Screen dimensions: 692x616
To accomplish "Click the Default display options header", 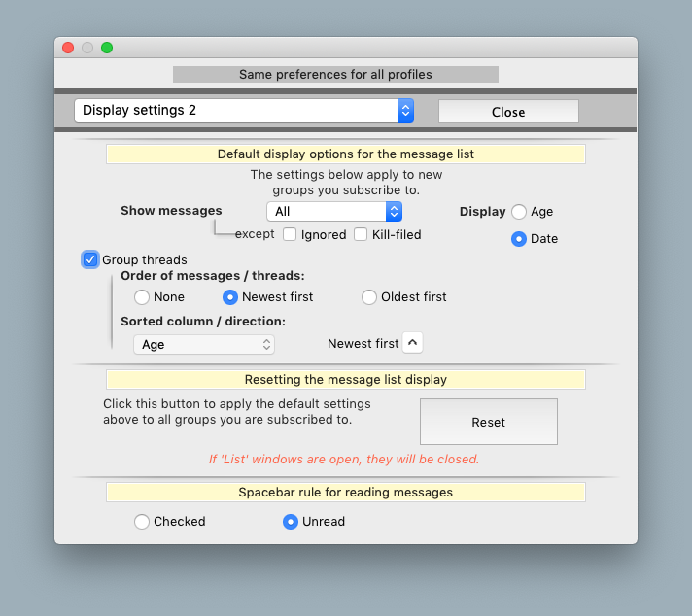I will pyautogui.click(x=345, y=154).
